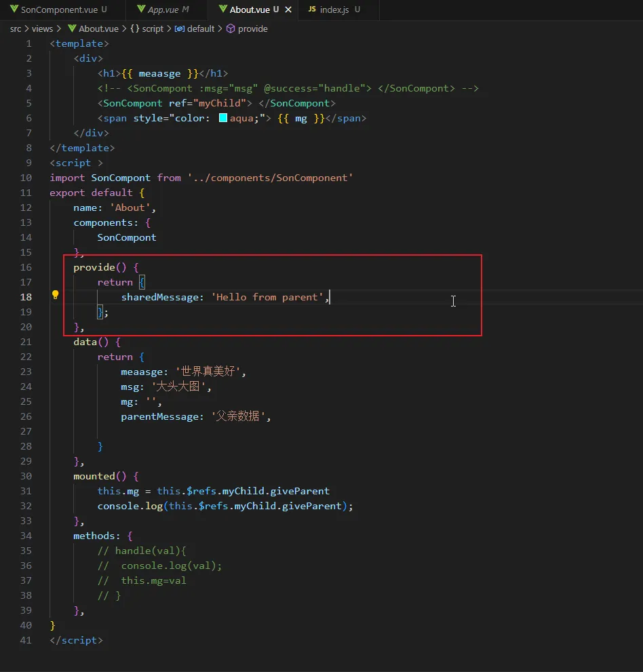Click 'parentMessage' on line 26
The width and height of the screenshot is (643, 672).
point(159,416)
